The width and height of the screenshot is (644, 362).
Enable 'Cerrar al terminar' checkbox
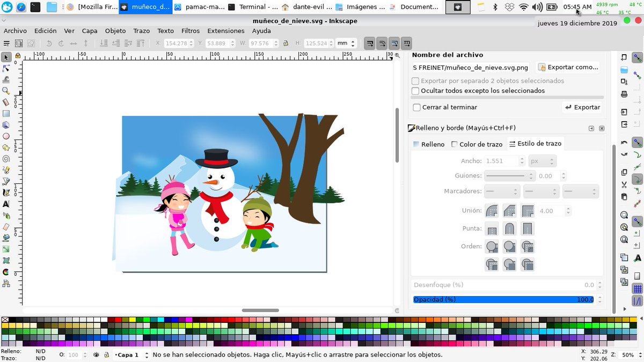(x=416, y=107)
